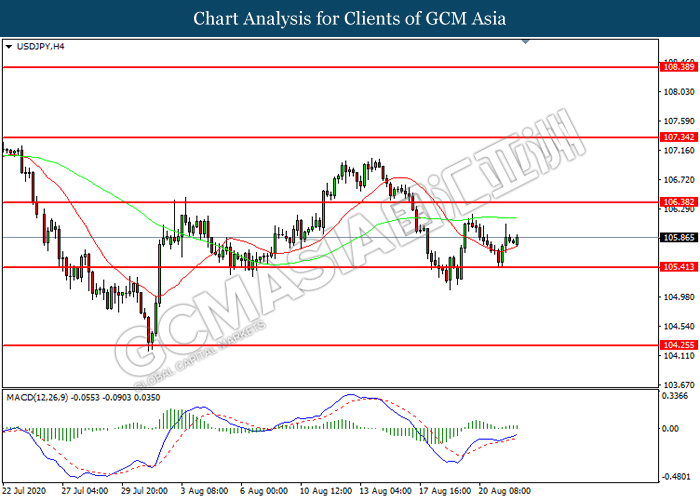Click the MACD scale value 0.3366
This screenshot has width=700, height=500.
[x=675, y=396]
